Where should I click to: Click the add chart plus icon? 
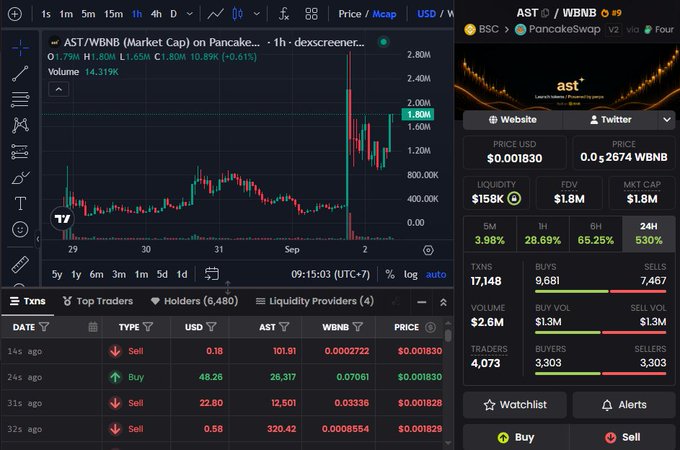pos(15,14)
